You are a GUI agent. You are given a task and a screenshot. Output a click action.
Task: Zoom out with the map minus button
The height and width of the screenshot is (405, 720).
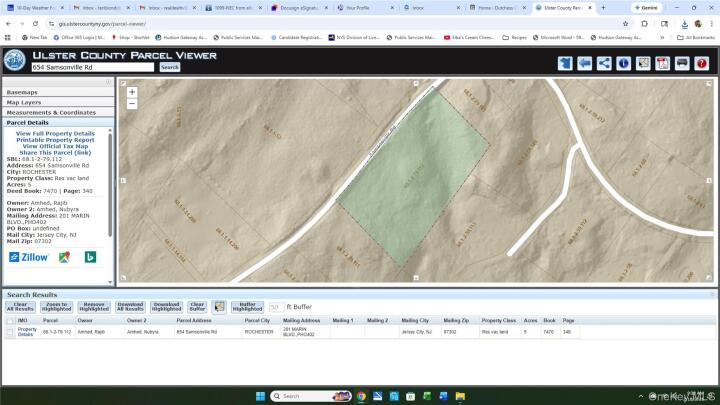132,104
